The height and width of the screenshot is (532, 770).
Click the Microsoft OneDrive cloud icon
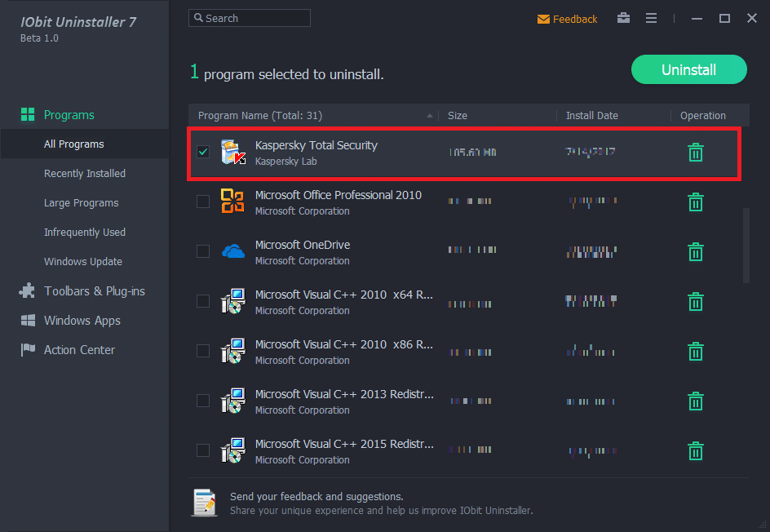[x=232, y=251]
